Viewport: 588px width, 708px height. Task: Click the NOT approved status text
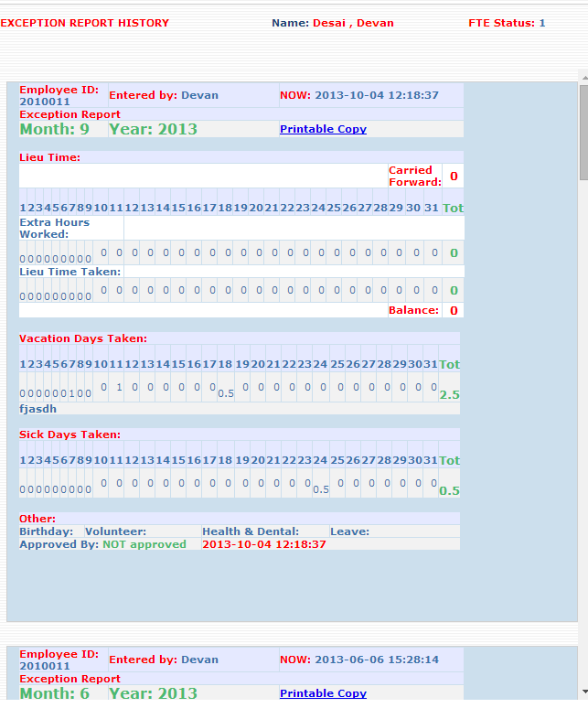point(144,544)
